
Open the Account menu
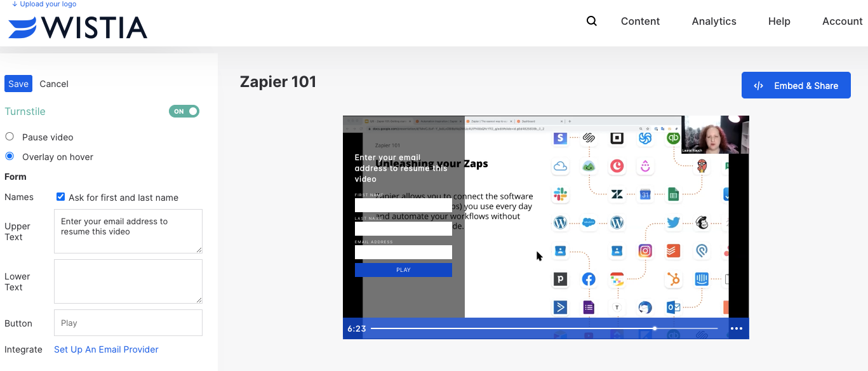tap(842, 21)
